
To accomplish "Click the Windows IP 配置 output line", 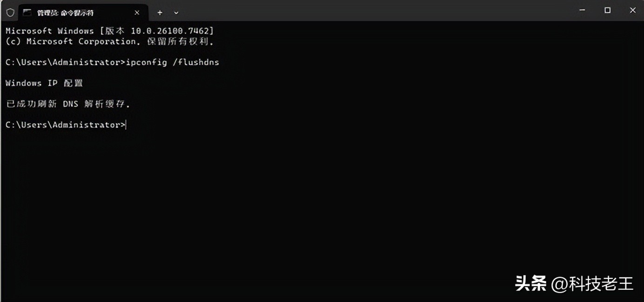I will click(44, 83).
